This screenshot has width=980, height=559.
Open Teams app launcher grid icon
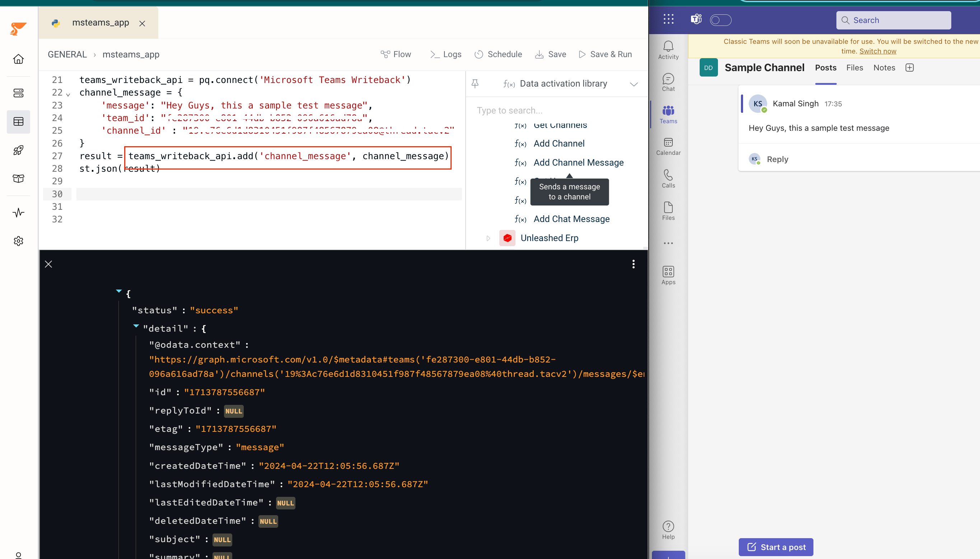pyautogui.click(x=668, y=19)
